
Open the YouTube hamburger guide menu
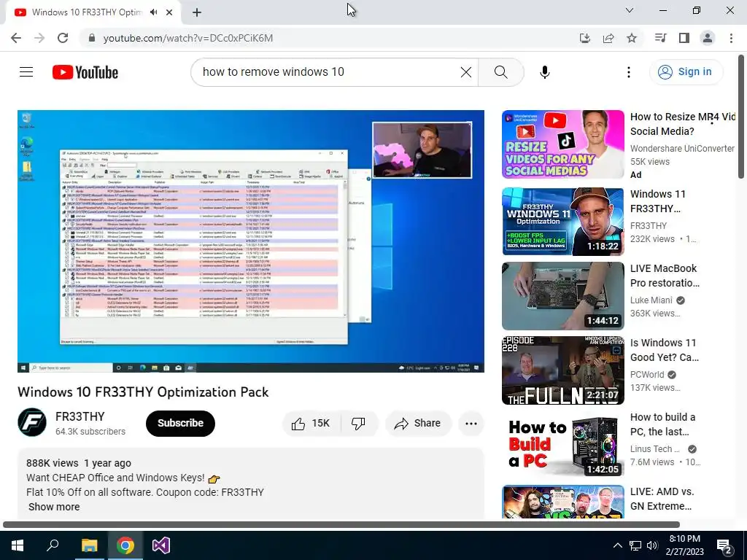point(26,72)
